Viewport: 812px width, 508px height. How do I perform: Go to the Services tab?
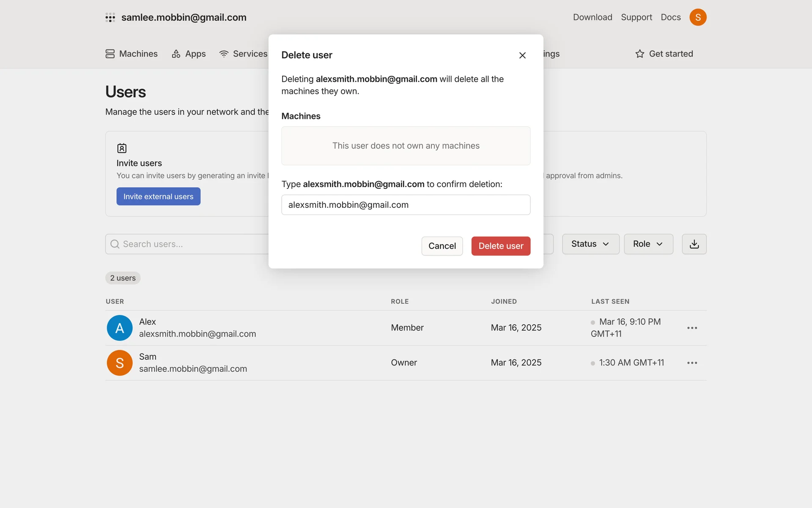[x=243, y=54]
